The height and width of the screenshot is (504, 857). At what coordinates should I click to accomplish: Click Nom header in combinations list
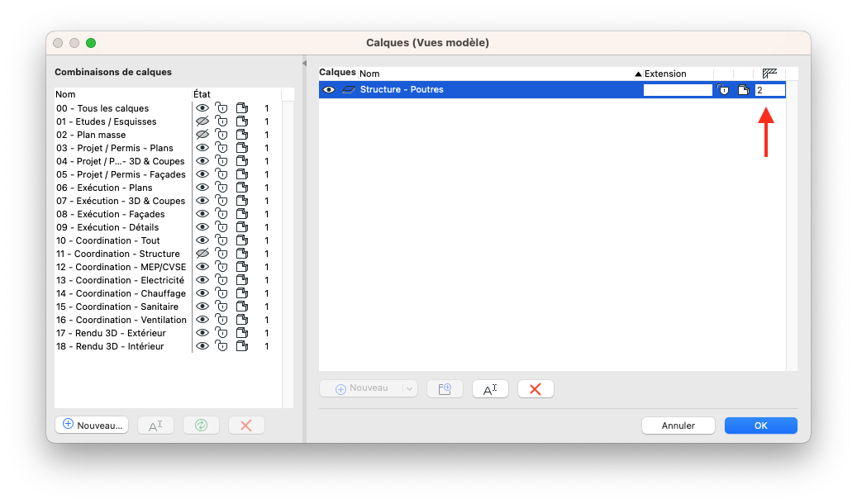click(65, 94)
